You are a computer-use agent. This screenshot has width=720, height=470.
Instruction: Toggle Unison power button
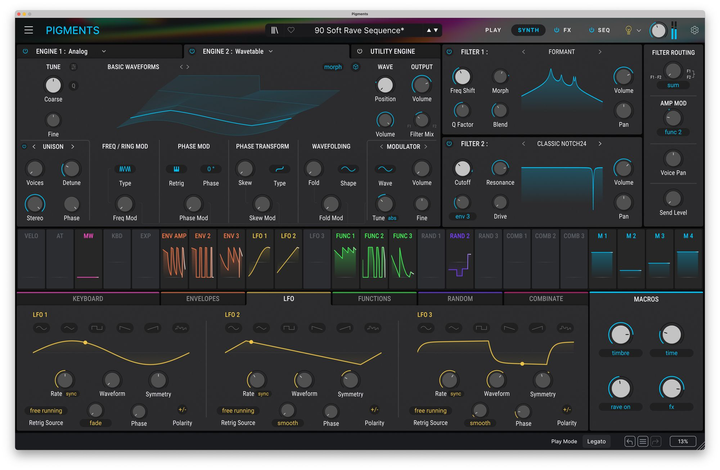click(24, 147)
